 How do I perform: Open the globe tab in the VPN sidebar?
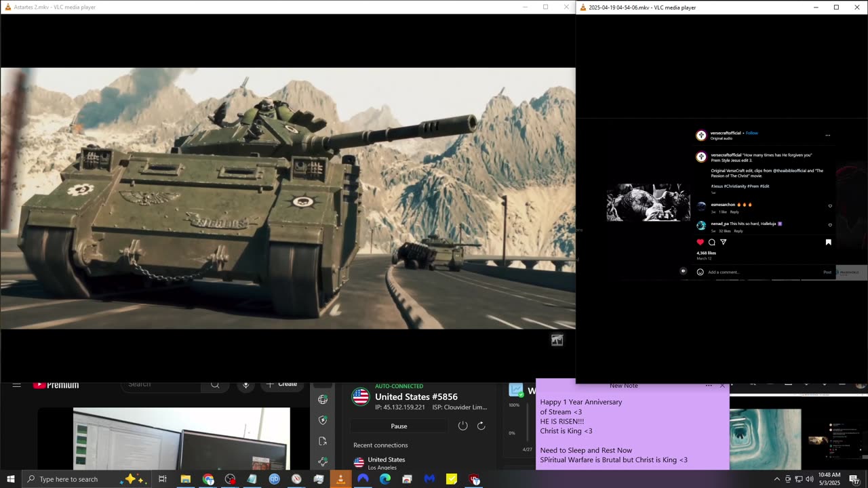pos(323,399)
